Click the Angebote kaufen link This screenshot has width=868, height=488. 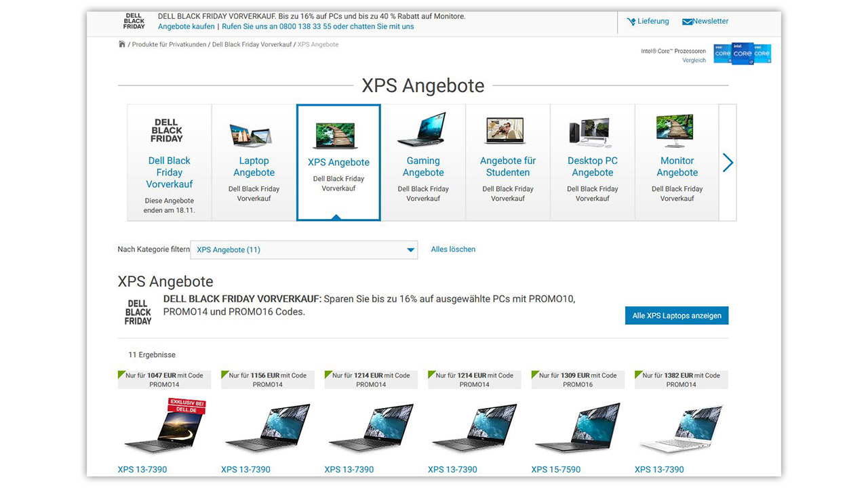tap(186, 26)
